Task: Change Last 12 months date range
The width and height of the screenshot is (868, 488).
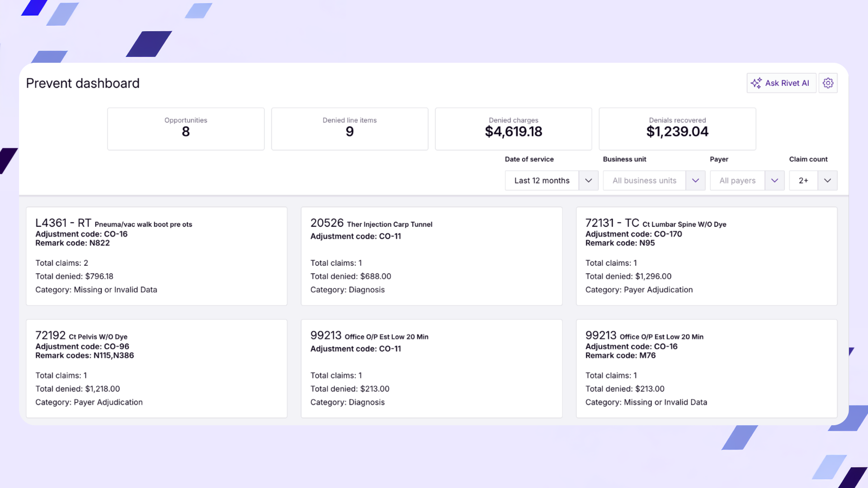Action: (542, 180)
